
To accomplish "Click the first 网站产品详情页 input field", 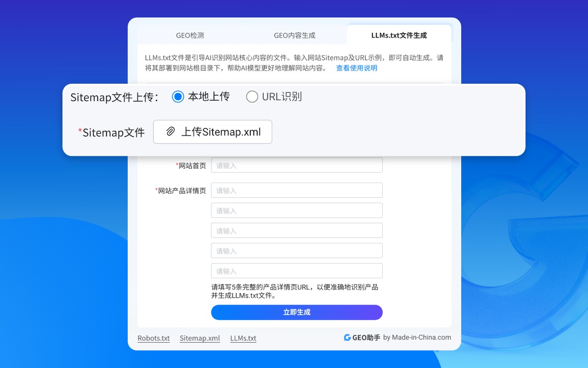I will click(296, 190).
